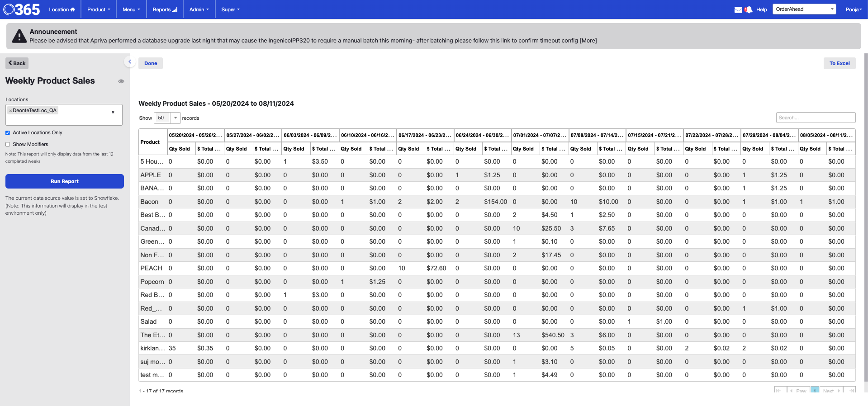Select the APPLE product row name
This screenshot has height=406, width=868.
tap(151, 175)
